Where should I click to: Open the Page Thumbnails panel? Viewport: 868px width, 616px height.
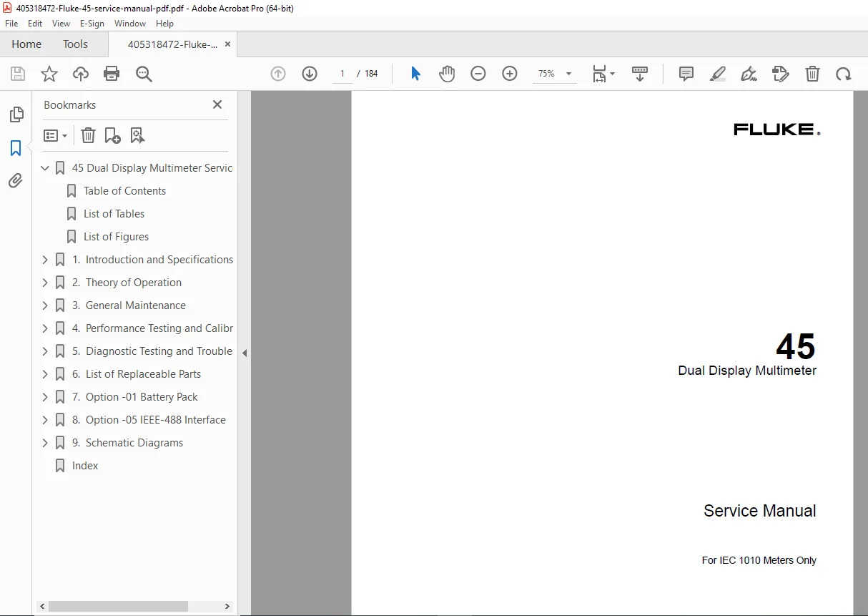click(16, 114)
